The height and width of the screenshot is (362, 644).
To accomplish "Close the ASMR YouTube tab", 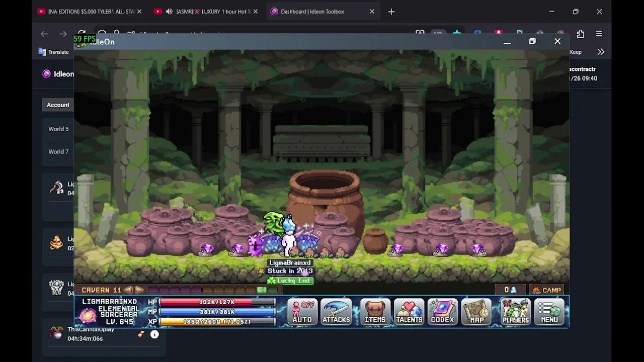I will tap(256, 12).
